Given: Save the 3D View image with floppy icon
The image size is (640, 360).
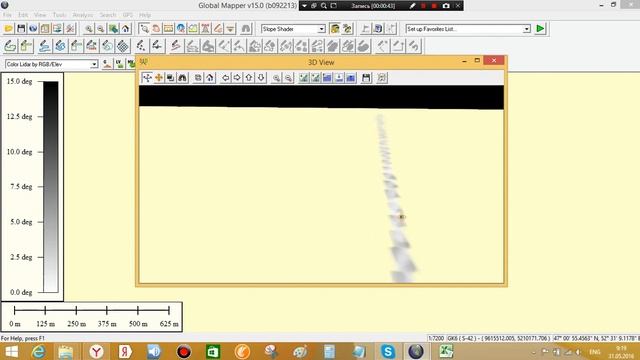Looking at the screenshot, I should click(366, 78).
